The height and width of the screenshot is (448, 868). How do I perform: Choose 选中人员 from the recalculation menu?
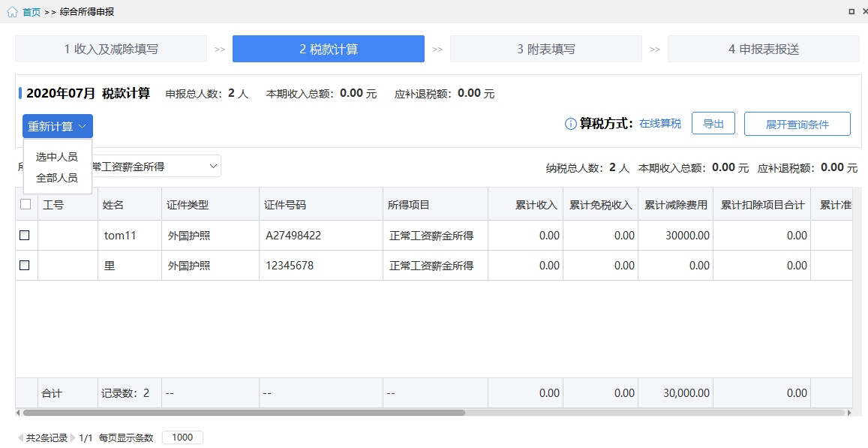click(57, 157)
